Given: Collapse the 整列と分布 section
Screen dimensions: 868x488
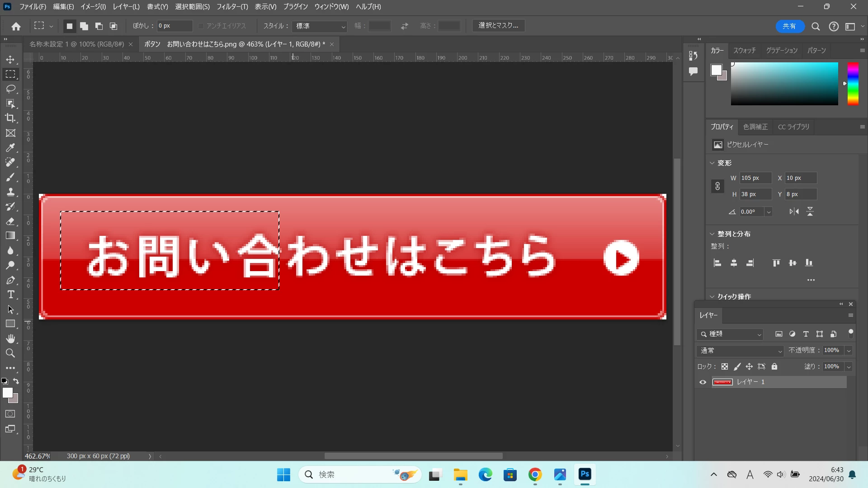Looking at the screenshot, I should click(712, 234).
